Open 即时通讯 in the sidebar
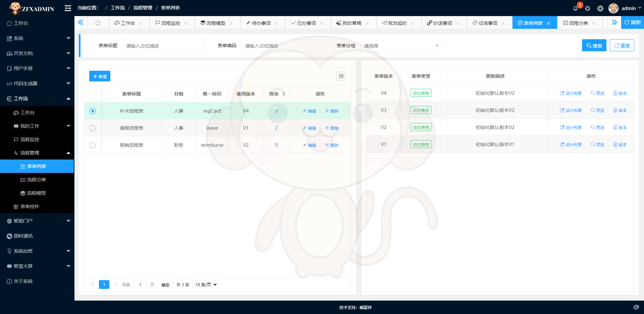The width and height of the screenshot is (644, 314). [x=37, y=236]
